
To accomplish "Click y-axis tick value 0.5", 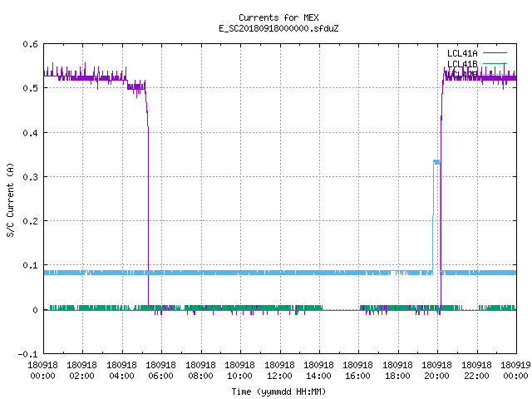I will point(30,88).
